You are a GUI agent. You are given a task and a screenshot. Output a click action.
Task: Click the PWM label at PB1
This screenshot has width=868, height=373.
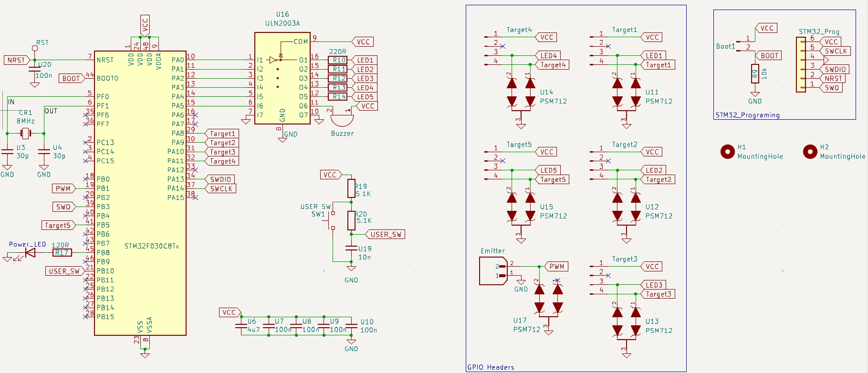[63, 188]
